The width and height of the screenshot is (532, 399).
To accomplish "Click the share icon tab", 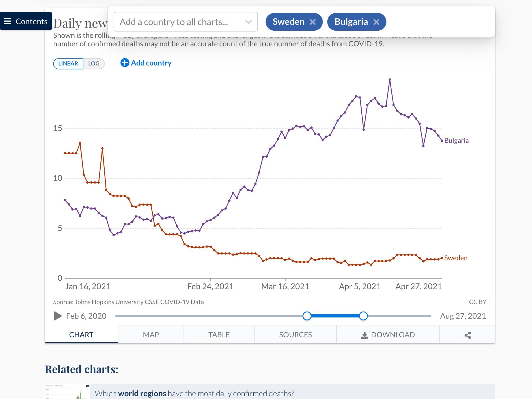I will tap(468, 335).
